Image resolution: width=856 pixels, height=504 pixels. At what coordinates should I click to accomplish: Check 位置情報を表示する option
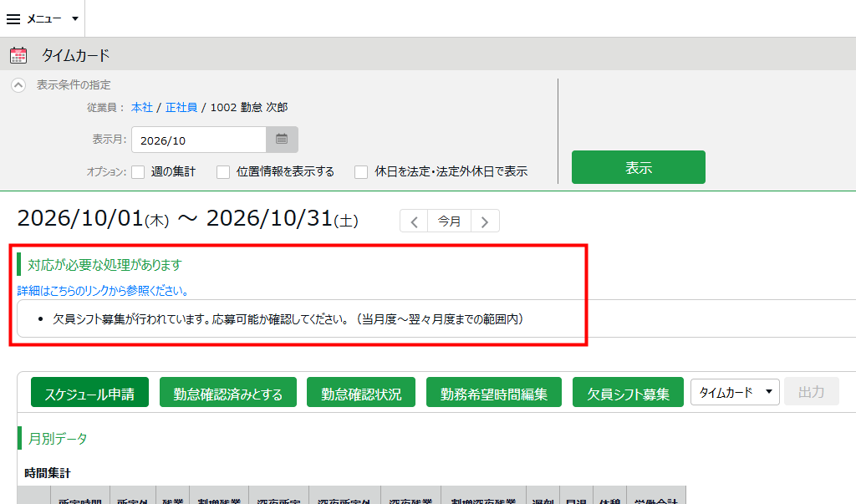(223, 172)
